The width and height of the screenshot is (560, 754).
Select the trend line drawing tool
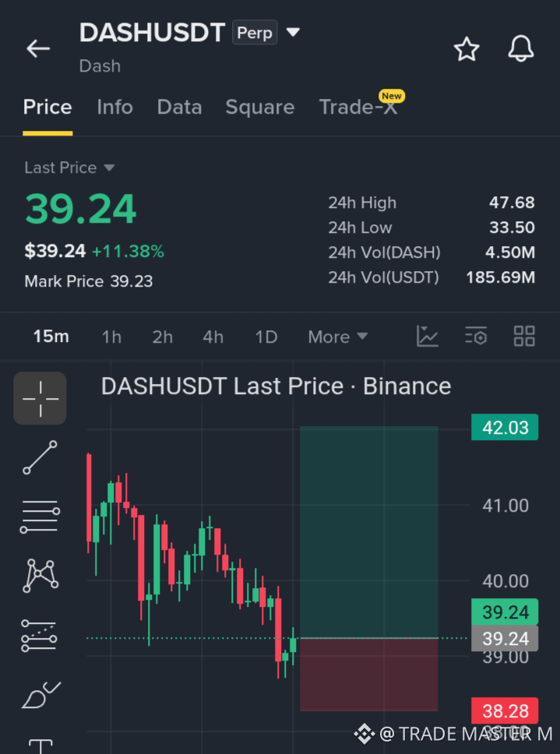[x=40, y=457]
